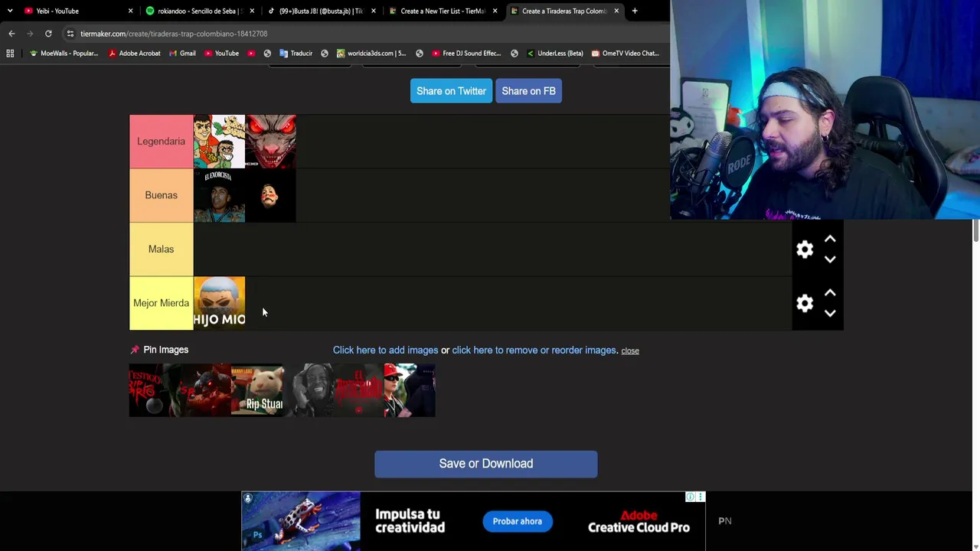Switch to the Yeibi - YouTube tab
Screen dimensions: 980x551
coord(72,11)
